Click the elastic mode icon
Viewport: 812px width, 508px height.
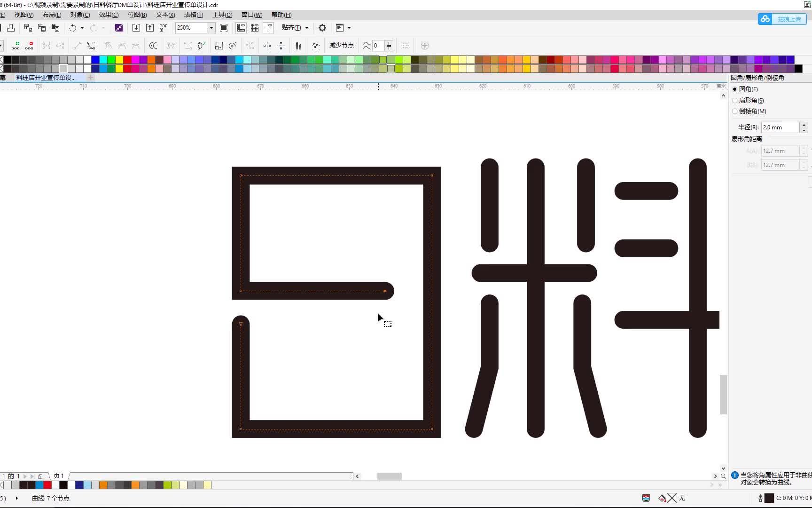click(x=298, y=46)
